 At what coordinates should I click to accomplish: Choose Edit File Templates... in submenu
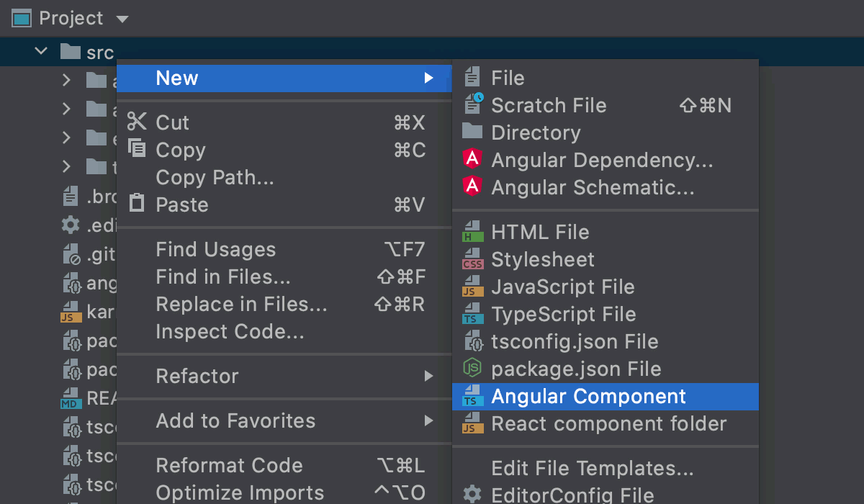tap(606, 469)
